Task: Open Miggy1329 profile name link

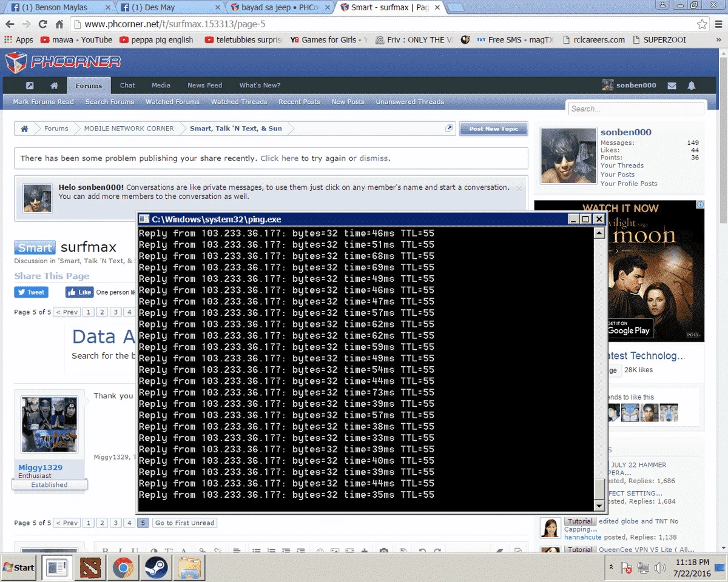Action: point(40,467)
